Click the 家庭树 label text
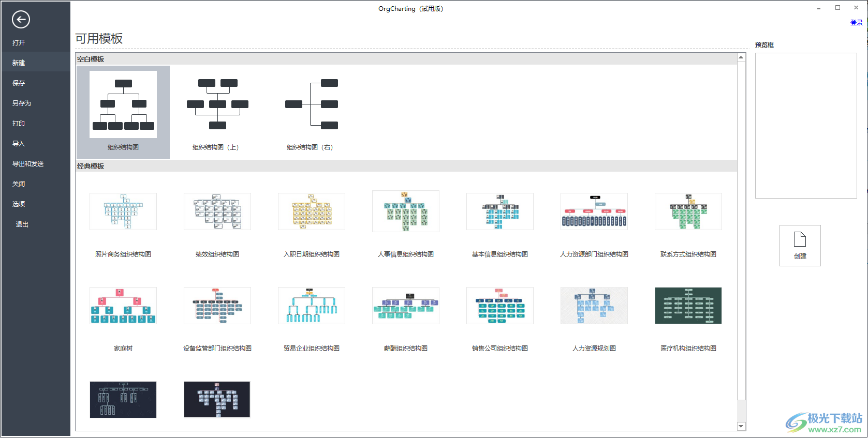Viewport: 868px width, 438px height. [123, 349]
